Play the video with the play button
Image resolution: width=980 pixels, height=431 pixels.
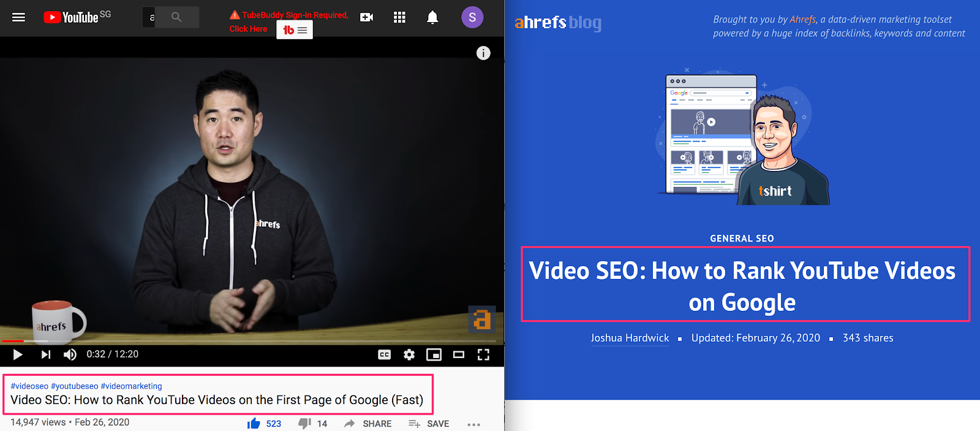click(18, 354)
